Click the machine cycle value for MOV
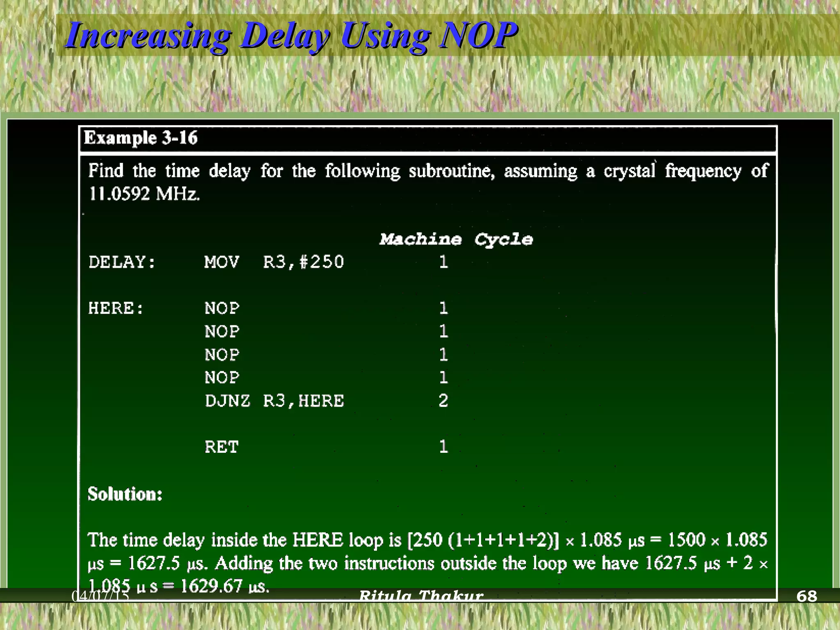 [x=443, y=262]
